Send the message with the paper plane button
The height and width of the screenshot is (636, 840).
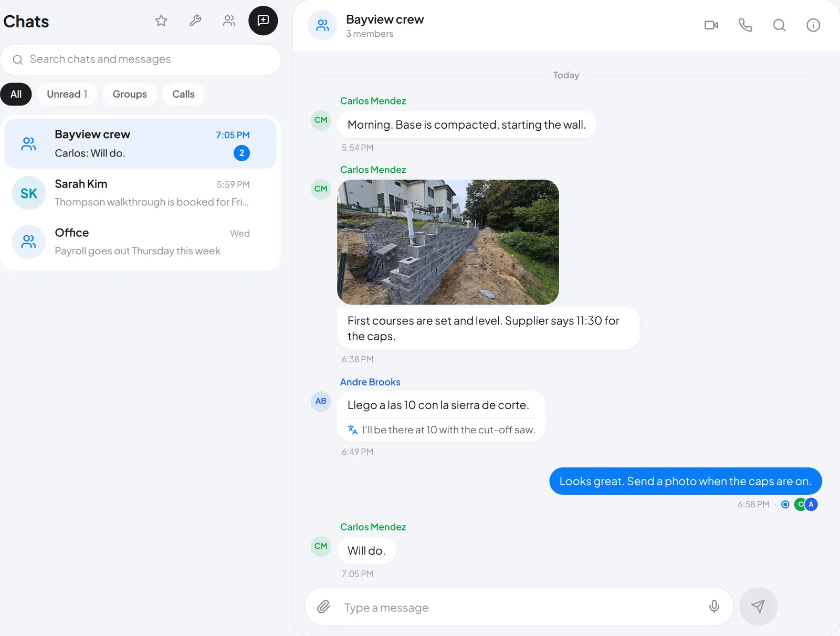758,606
